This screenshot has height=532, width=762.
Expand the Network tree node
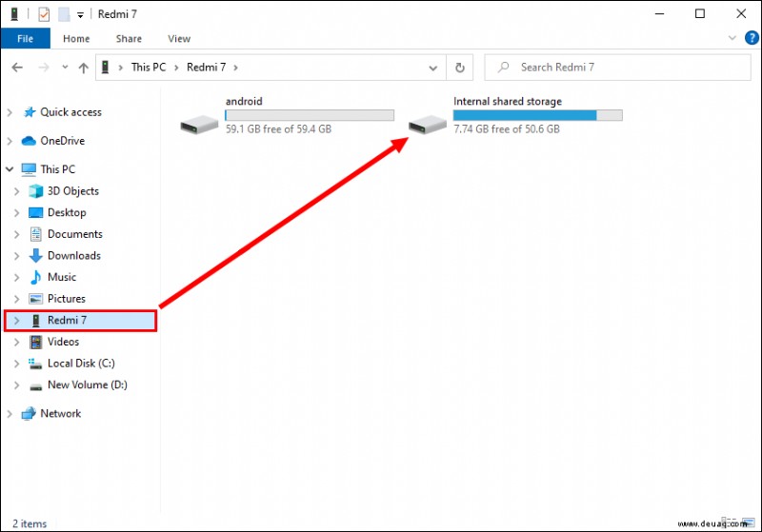[10, 414]
